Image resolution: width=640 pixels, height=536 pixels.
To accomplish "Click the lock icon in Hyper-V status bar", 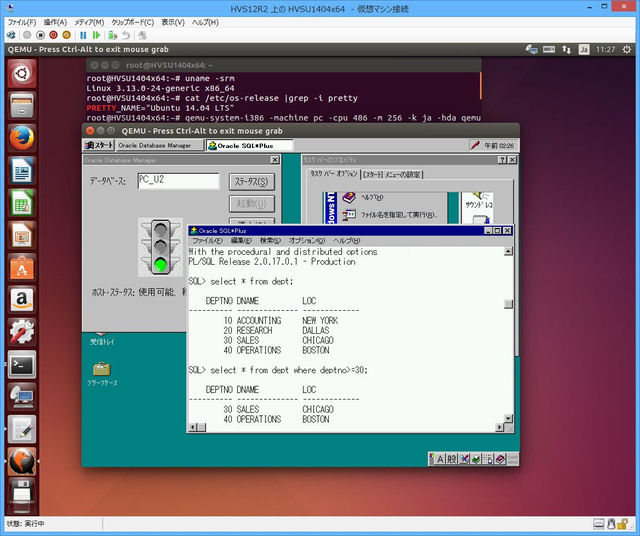I will (622, 523).
